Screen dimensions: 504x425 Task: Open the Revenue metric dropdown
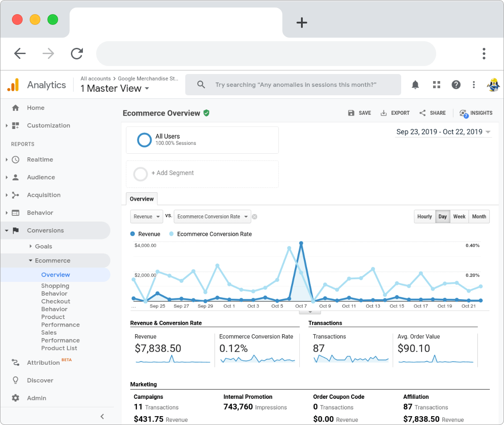146,216
